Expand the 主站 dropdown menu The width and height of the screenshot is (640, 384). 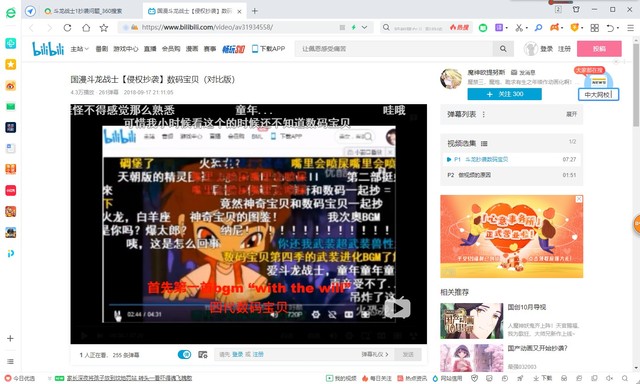pos(79,49)
